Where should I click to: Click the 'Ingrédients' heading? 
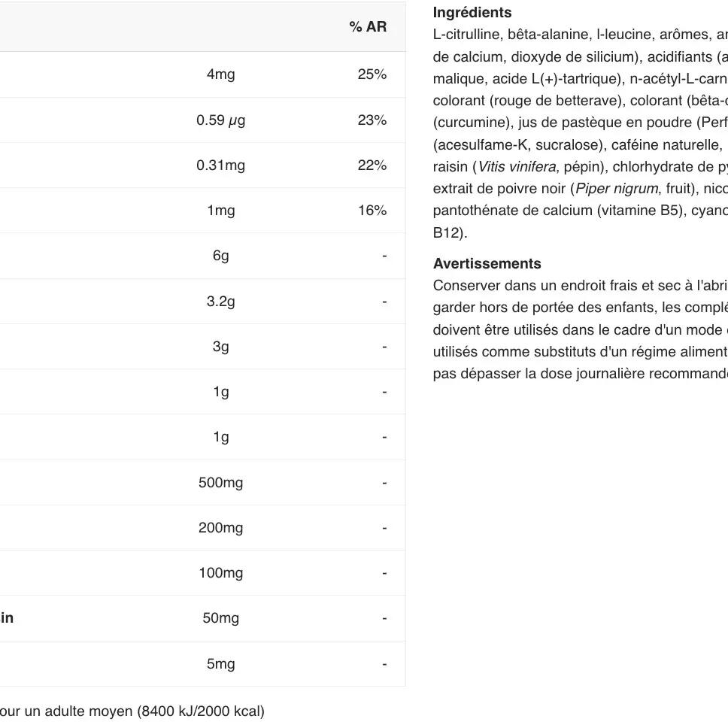click(x=472, y=13)
